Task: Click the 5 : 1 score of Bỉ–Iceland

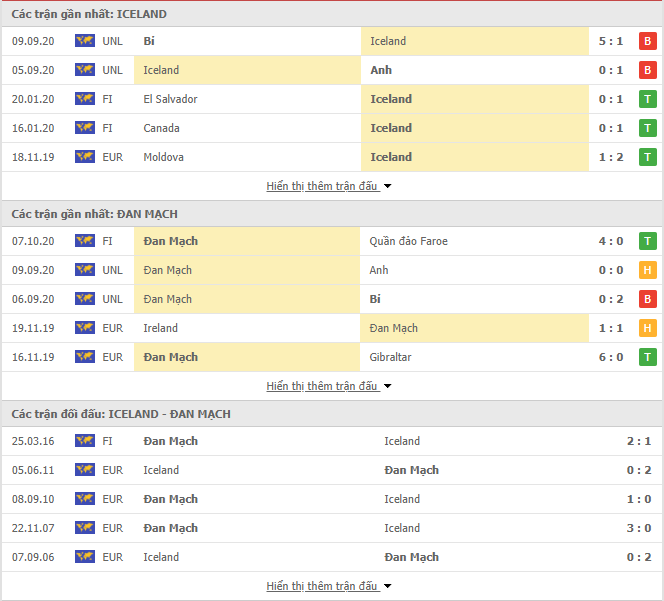Action: [611, 41]
